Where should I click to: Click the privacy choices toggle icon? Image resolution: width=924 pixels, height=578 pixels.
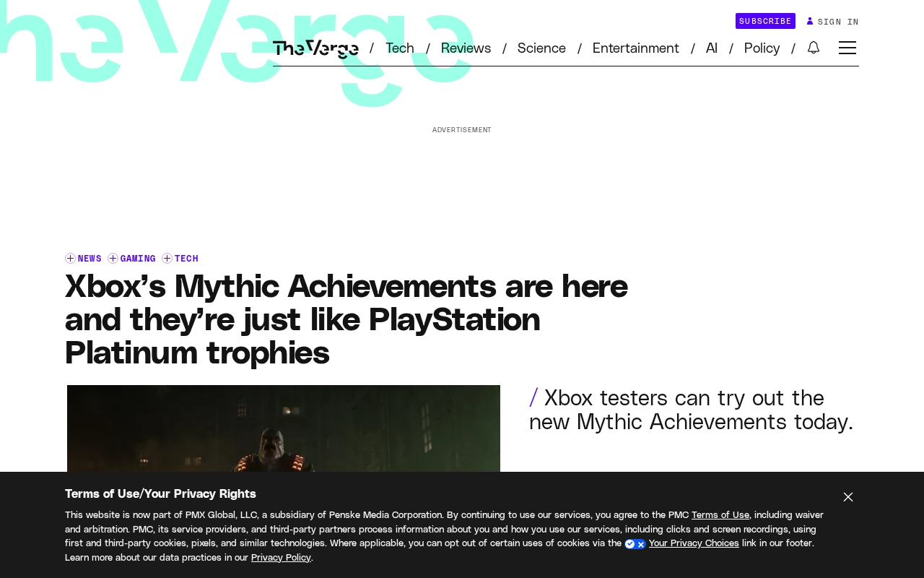pos(635,544)
